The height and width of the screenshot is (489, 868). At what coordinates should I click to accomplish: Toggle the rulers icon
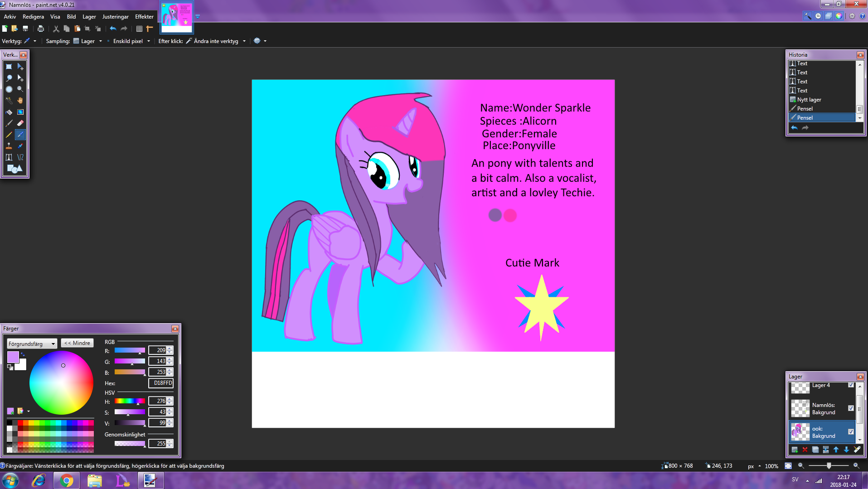click(x=150, y=29)
